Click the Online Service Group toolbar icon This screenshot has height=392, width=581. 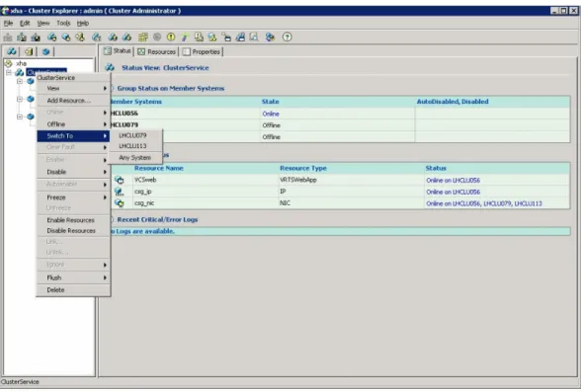[113, 37]
